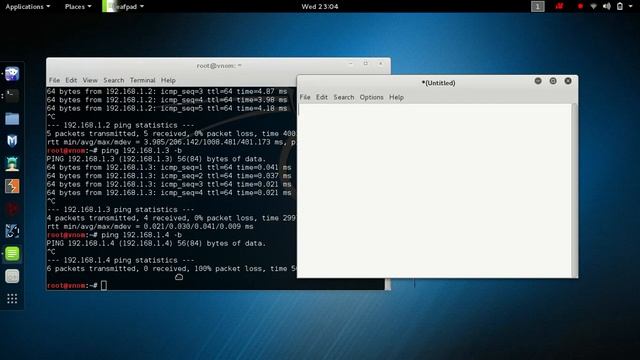Open the green Leafpad dock icon
This screenshot has height=360, width=640.
[12, 253]
